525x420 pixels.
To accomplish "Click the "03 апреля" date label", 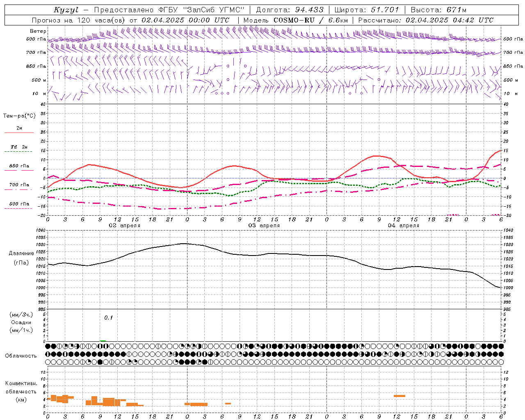I will pos(264,226).
